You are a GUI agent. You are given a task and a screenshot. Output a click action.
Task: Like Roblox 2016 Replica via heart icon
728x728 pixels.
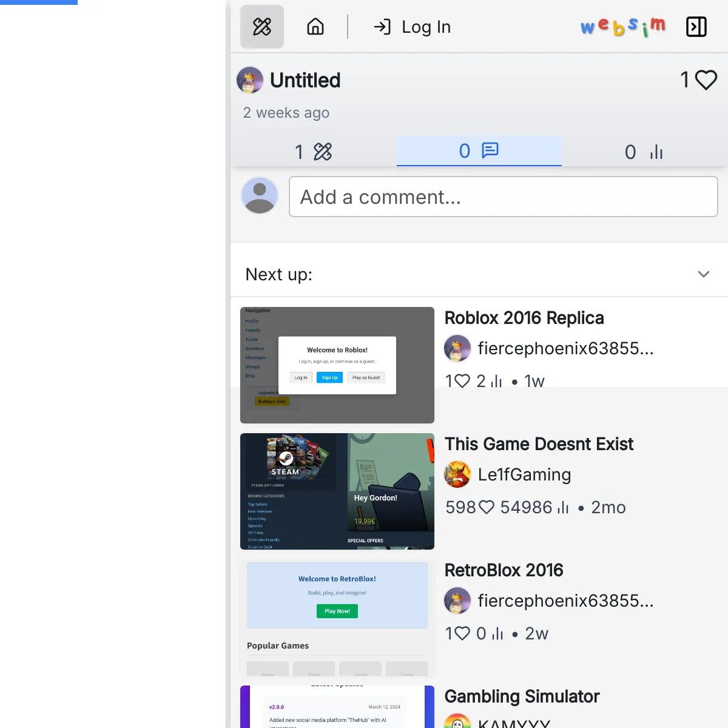[462, 381]
